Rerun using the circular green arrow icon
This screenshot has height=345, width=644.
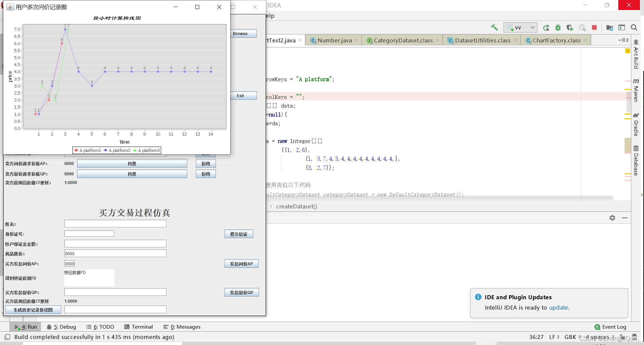(546, 28)
